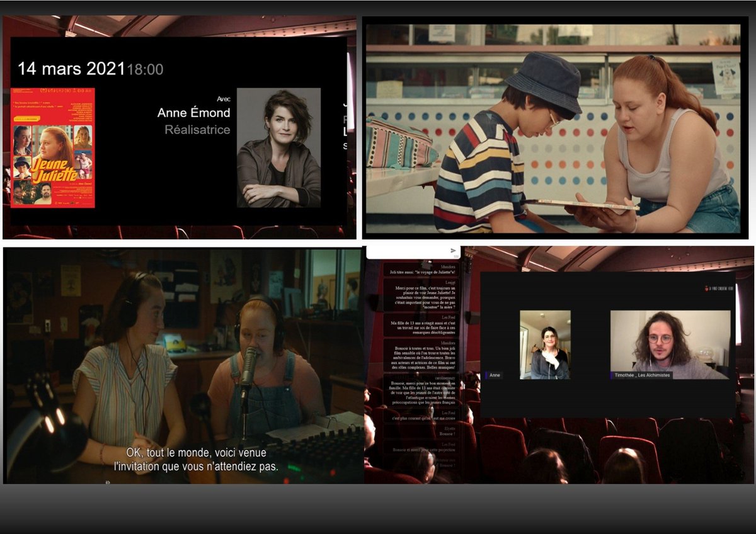Click the logo in the video panel corner
Screen dimensions: 756x534
pos(719,288)
